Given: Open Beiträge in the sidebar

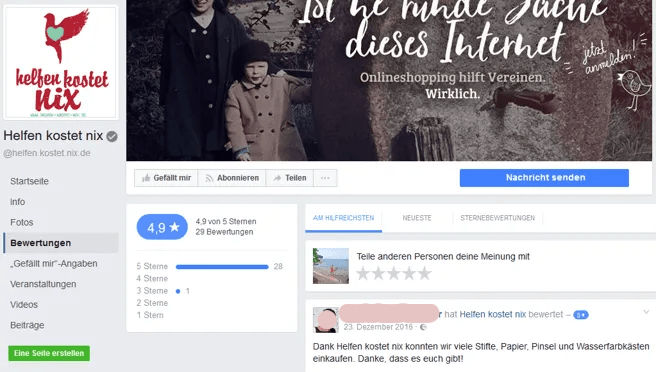Looking at the screenshot, I should (x=27, y=325).
